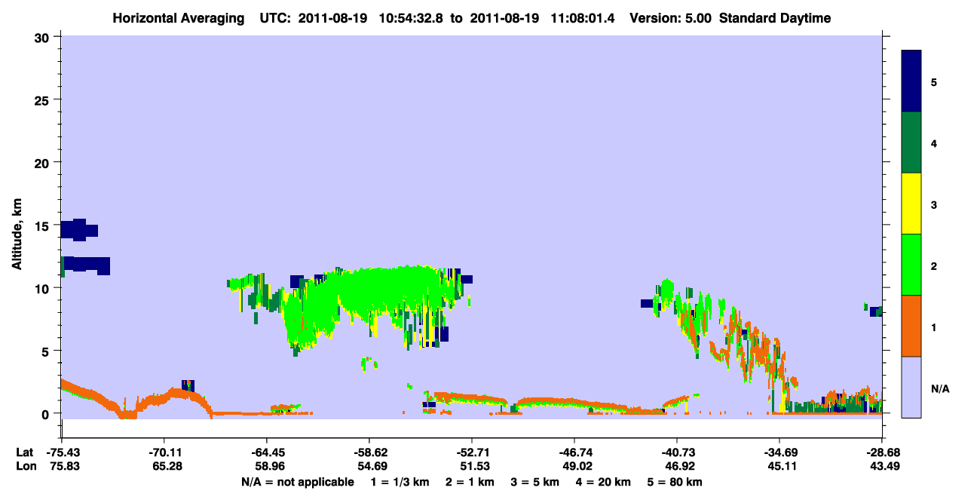Click latitude value -70.11
Image resolution: width=980 pixels, height=503 pixels.
click(164, 452)
